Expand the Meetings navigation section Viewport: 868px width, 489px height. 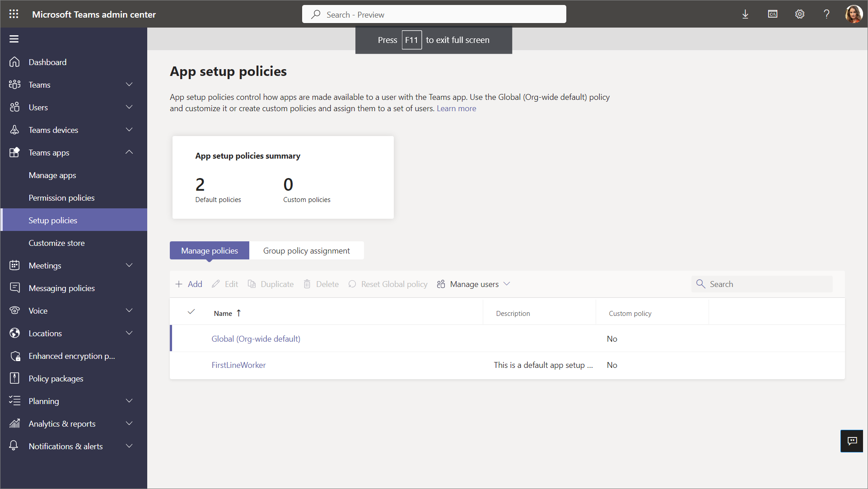tap(129, 265)
